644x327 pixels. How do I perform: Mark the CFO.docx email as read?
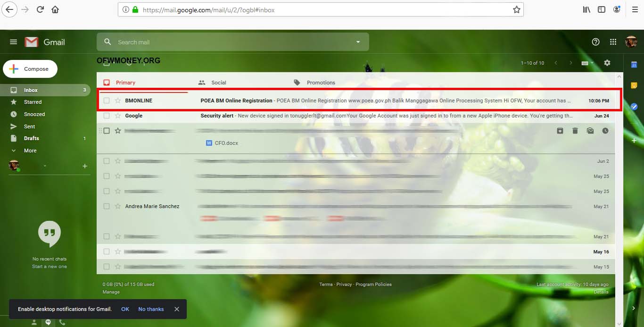590,131
